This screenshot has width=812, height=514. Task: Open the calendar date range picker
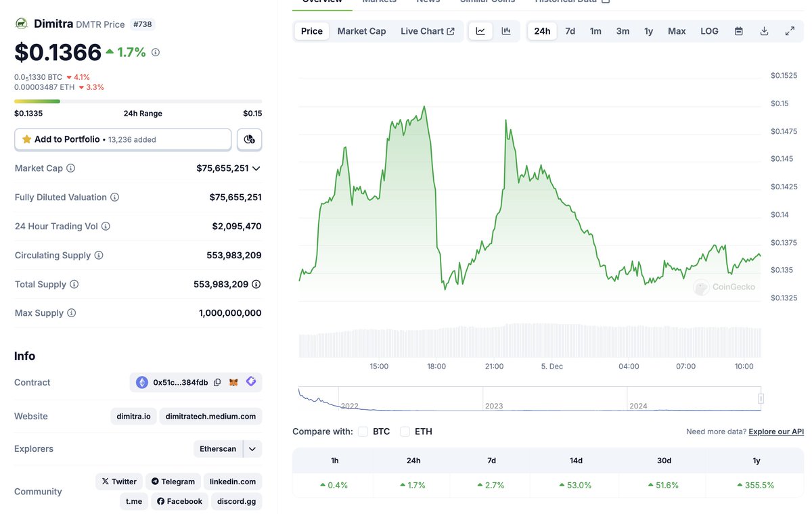pos(739,31)
